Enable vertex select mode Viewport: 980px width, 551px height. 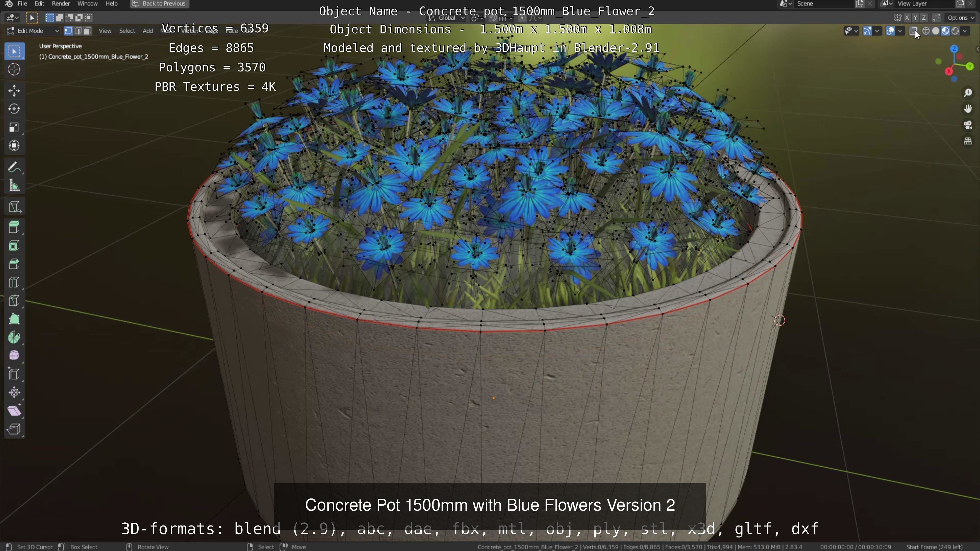coord(68,31)
